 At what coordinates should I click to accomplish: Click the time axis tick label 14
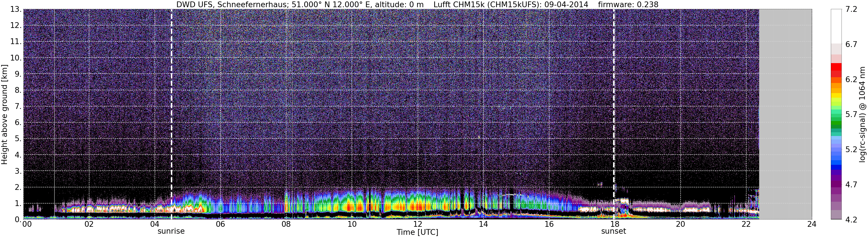point(483,224)
